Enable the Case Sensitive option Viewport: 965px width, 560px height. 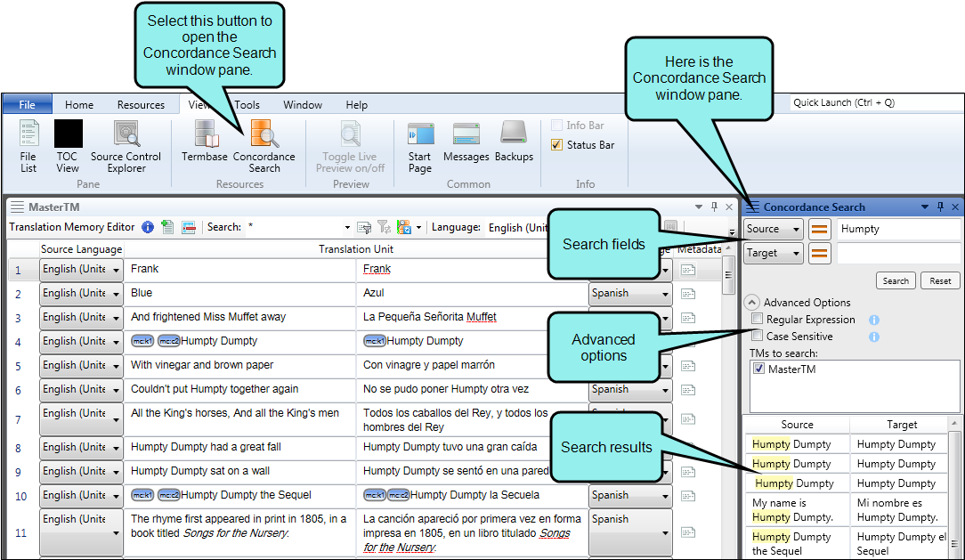[x=757, y=337]
